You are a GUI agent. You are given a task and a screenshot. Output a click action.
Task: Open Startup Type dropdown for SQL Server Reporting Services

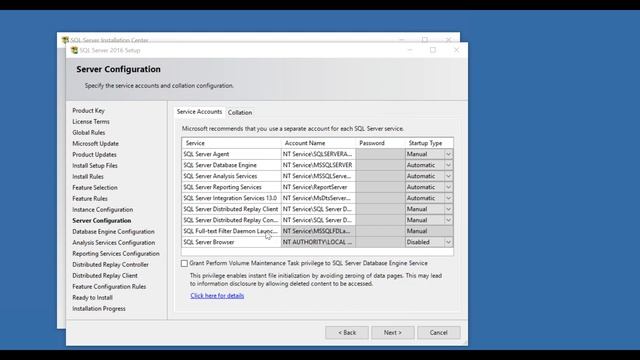(x=448, y=187)
